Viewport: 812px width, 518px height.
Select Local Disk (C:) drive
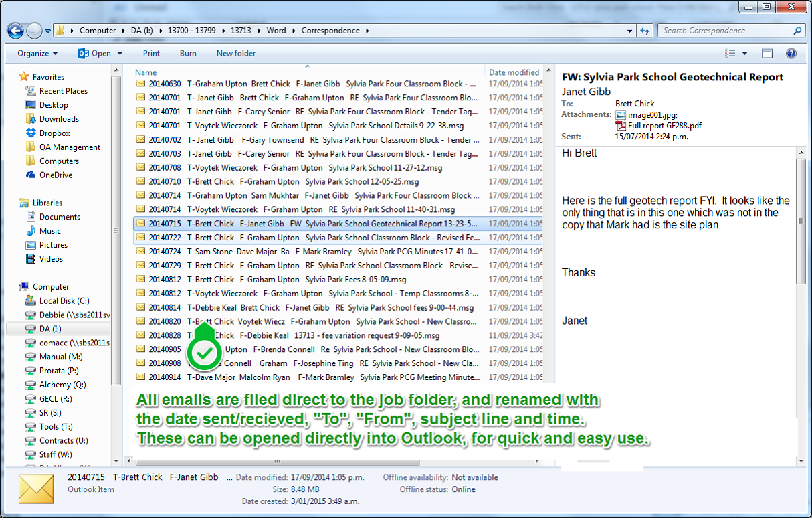[64, 301]
